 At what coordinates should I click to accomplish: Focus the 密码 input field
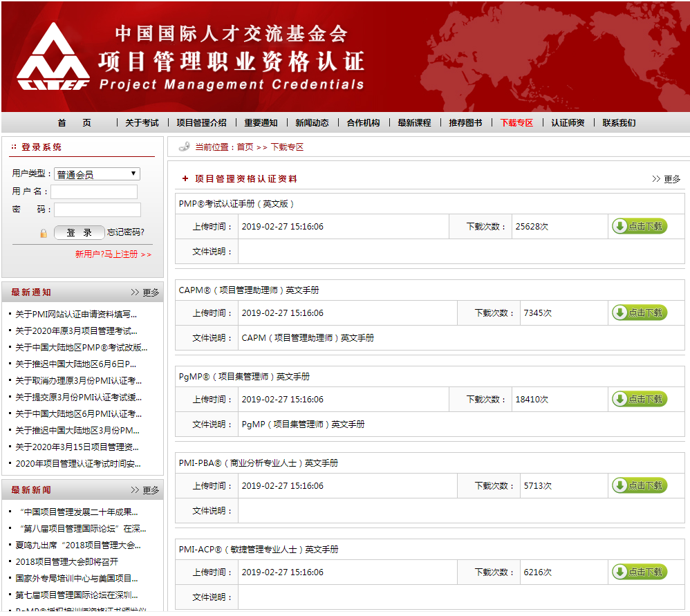(97, 210)
